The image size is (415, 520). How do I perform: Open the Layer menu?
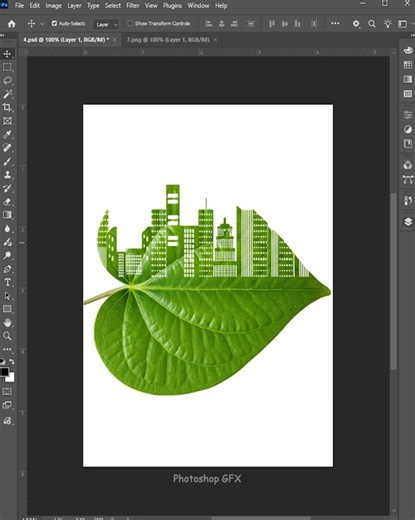pyautogui.click(x=74, y=6)
